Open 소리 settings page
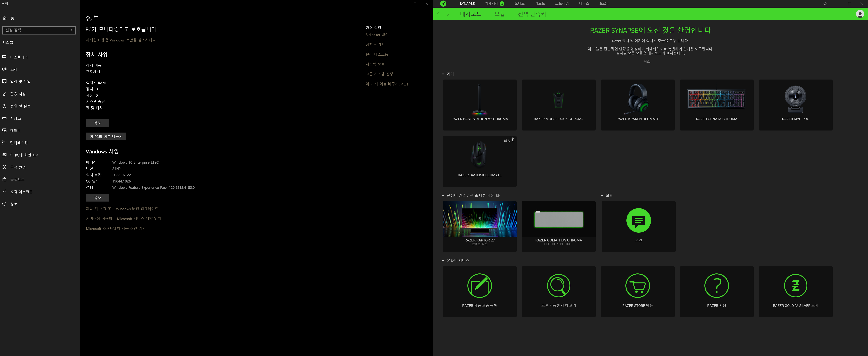Screen dimensions: 868x356 [x=40, y=69]
